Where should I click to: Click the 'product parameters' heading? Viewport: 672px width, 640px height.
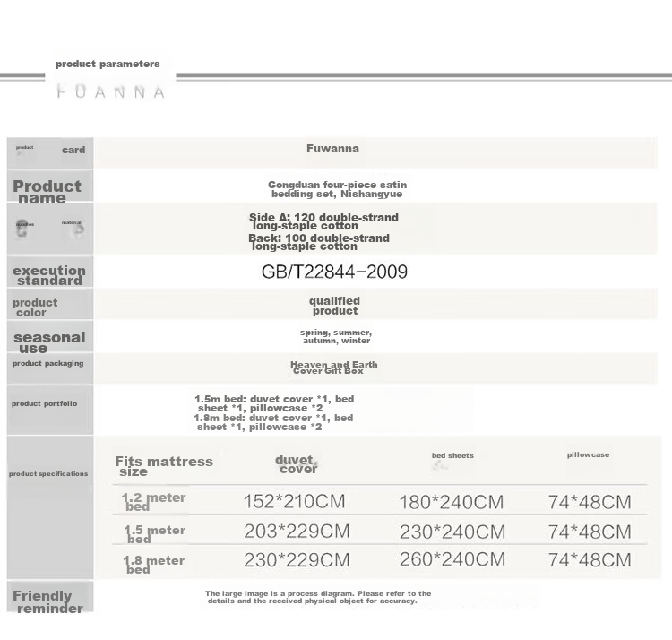(108, 64)
